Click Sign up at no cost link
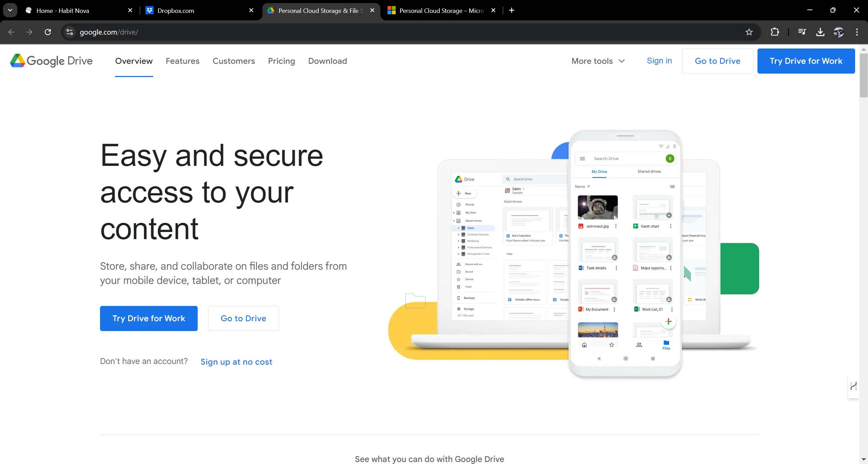 (x=236, y=362)
